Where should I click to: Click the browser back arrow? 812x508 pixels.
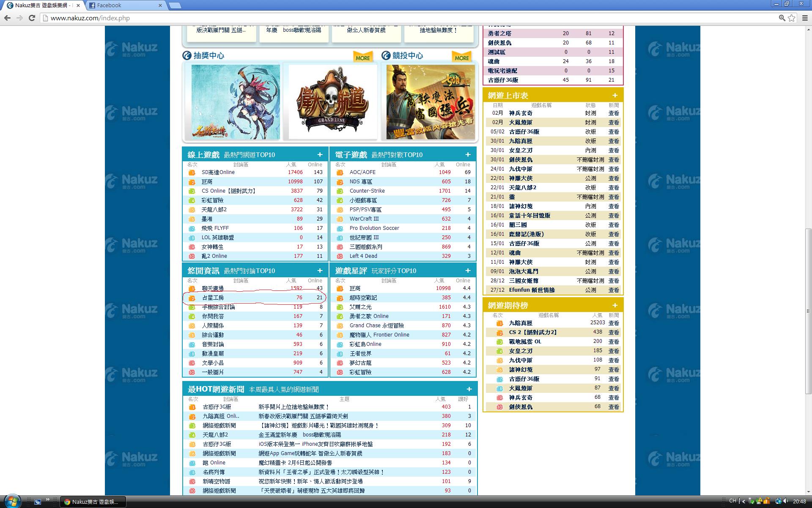(x=7, y=18)
